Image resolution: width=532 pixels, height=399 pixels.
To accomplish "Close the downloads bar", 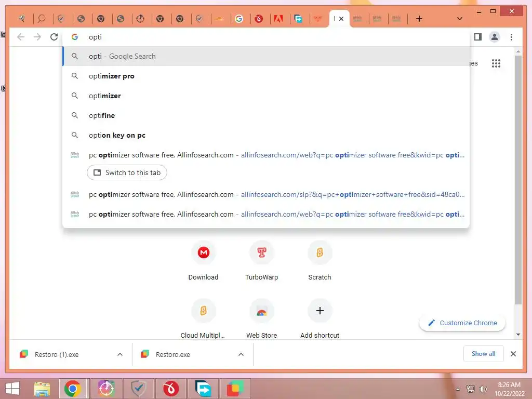I will (513, 354).
